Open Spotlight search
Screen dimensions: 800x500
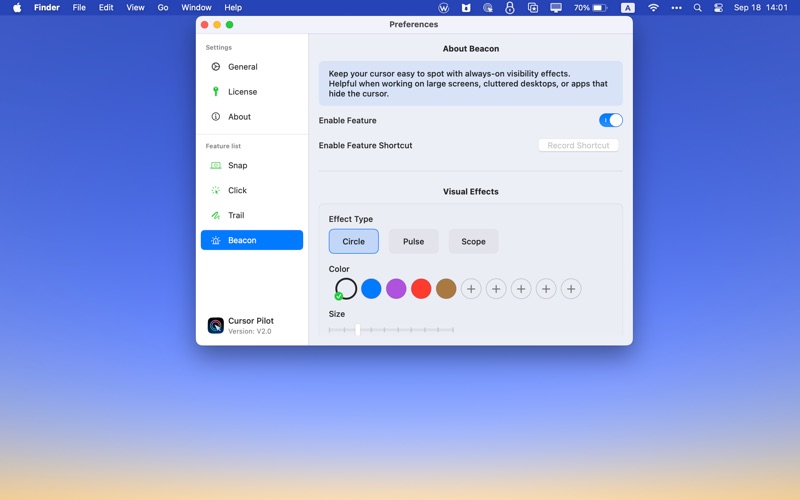(697, 8)
